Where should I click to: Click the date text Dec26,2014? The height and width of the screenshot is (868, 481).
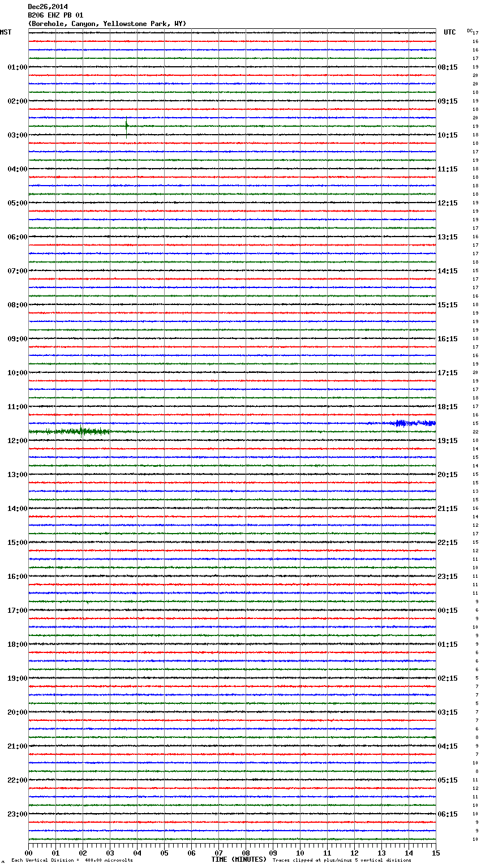click(48, 7)
